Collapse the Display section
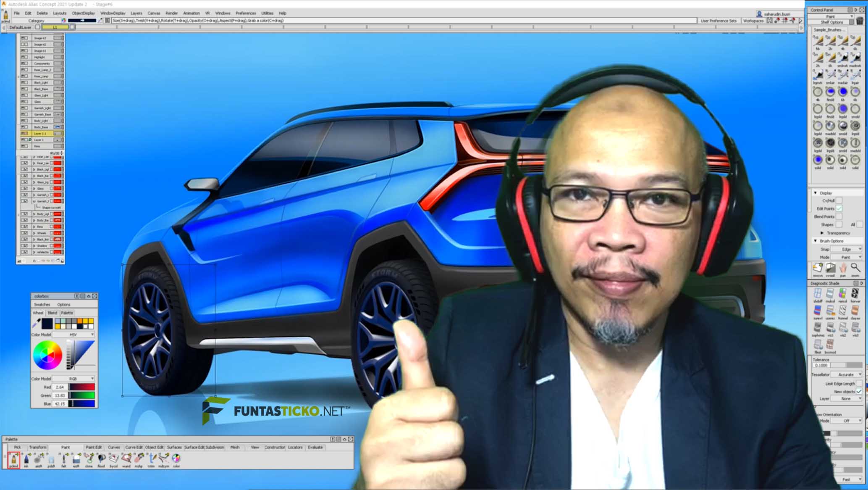This screenshot has width=868, height=490. (x=816, y=193)
